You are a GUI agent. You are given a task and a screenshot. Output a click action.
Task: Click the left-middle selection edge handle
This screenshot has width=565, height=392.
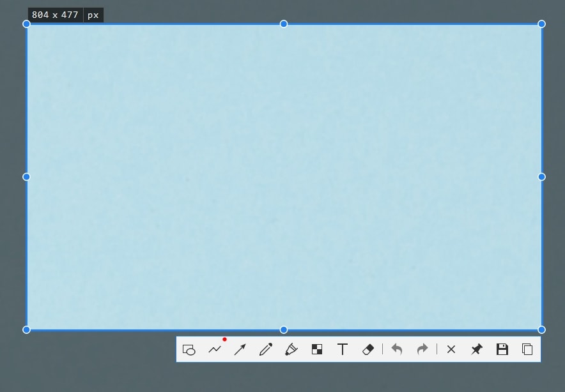[x=26, y=177]
